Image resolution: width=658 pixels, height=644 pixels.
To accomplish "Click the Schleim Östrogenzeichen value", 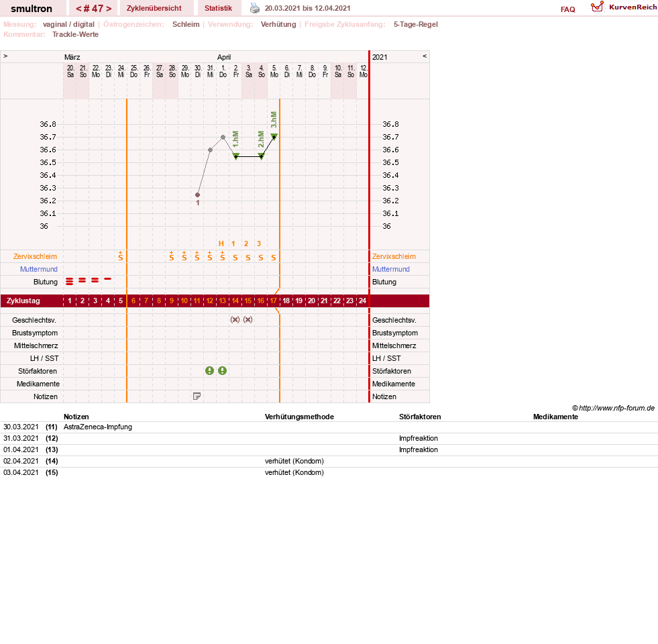I will (186, 24).
